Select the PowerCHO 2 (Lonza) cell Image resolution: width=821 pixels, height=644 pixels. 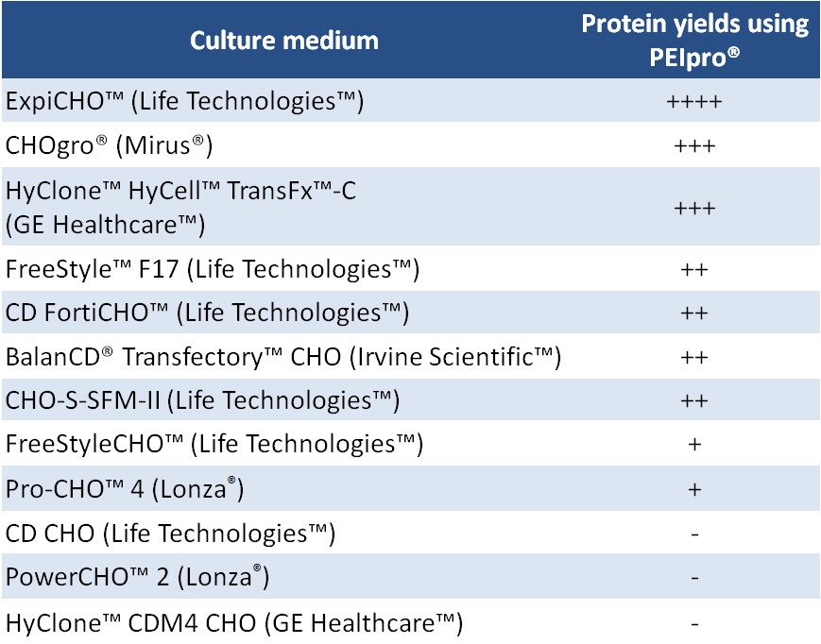pos(138,577)
